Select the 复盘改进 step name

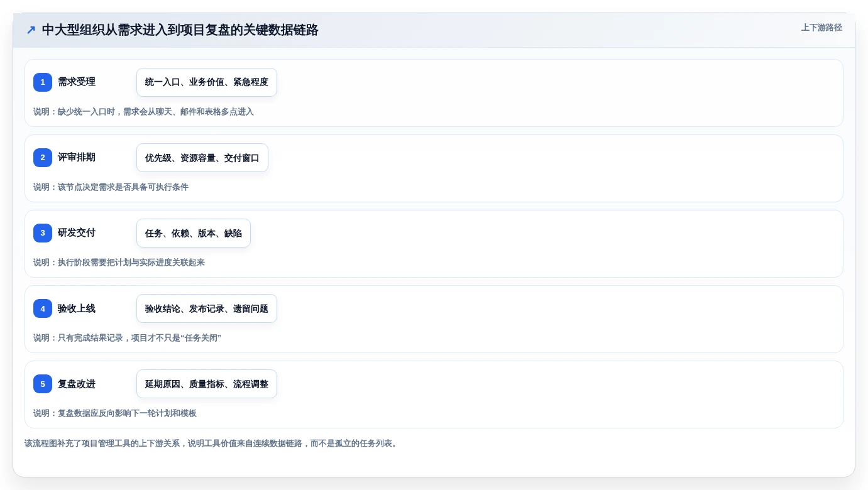click(77, 384)
